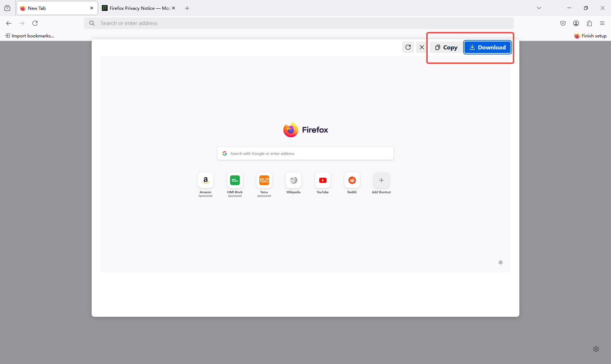611x364 pixels.
Task: Open Import bookmarks
Action: (x=29, y=36)
